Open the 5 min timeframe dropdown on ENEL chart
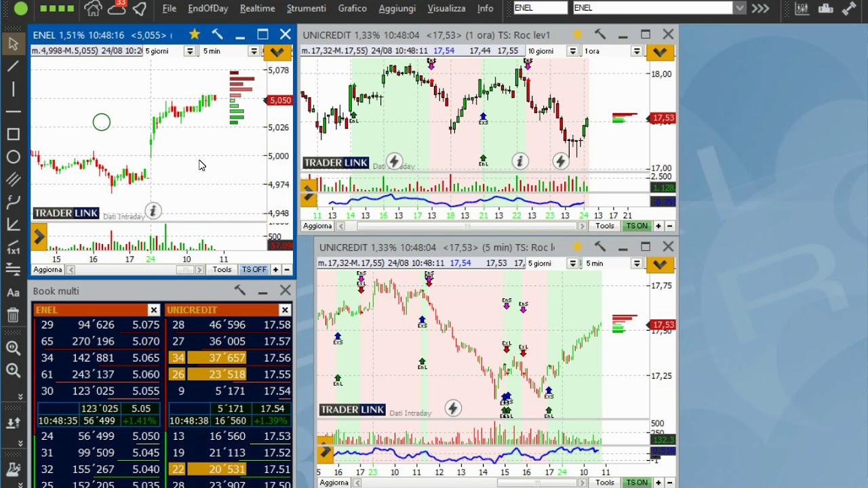Viewport: 868px width, 488px height. pyautogui.click(x=254, y=51)
